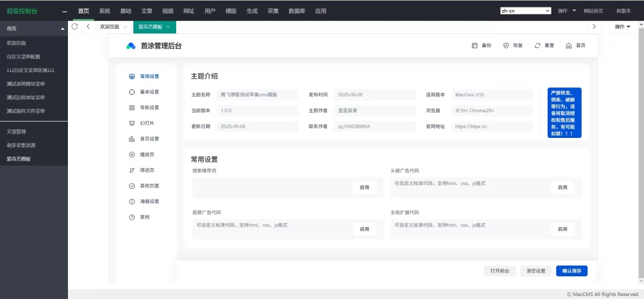Open the 应用 top menu
Screen dimensions: 644x299
pos(320,11)
